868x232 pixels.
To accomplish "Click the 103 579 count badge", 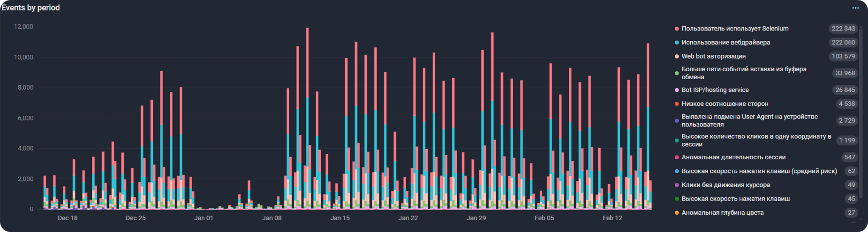I will click(843, 56).
